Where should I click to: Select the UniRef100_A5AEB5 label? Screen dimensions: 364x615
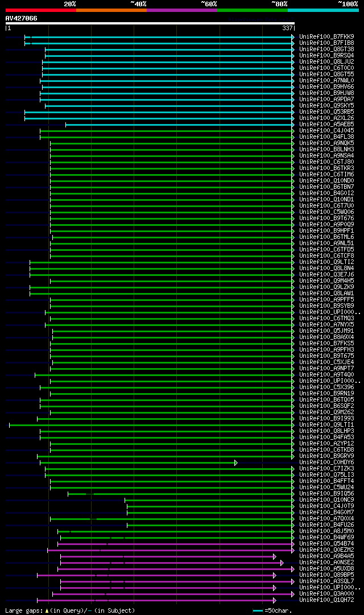coord(326,125)
